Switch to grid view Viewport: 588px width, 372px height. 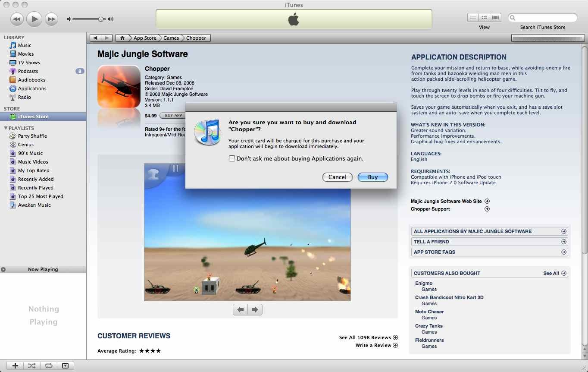(484, 18)
